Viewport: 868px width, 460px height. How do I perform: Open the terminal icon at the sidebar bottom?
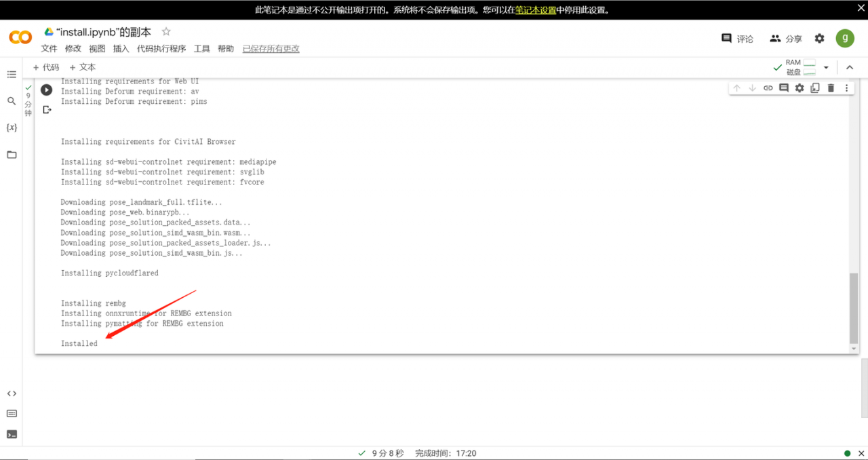point(12,434)
